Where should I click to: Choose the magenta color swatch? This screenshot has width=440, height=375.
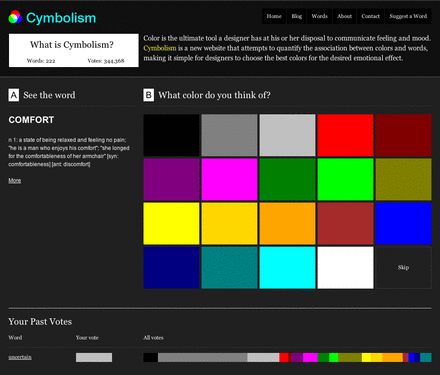pyautogui.click(x=229, y=179)
